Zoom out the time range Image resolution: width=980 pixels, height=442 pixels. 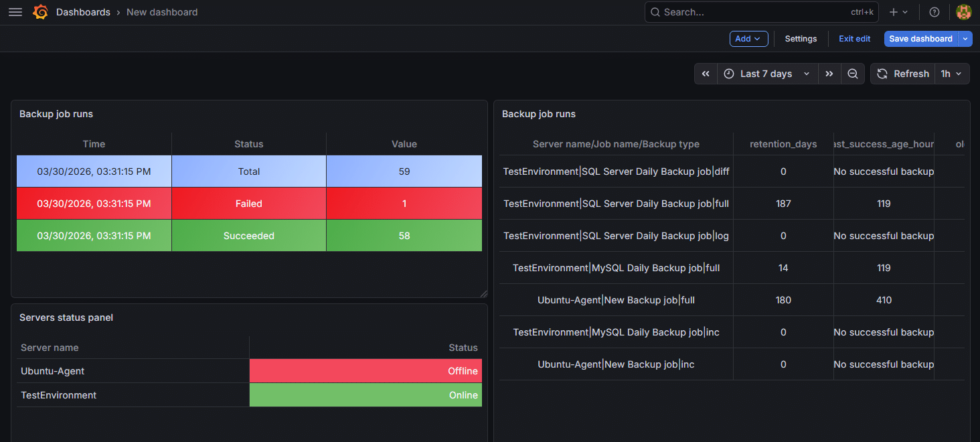click(x=852, y=74)
